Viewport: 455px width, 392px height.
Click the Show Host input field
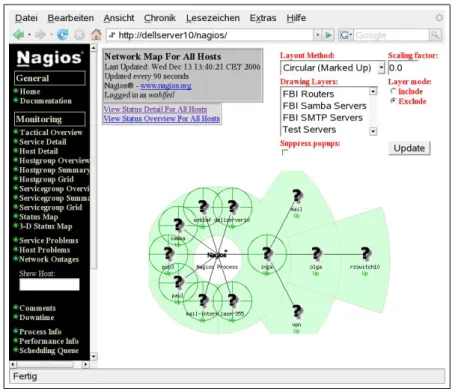click(49, 284)
